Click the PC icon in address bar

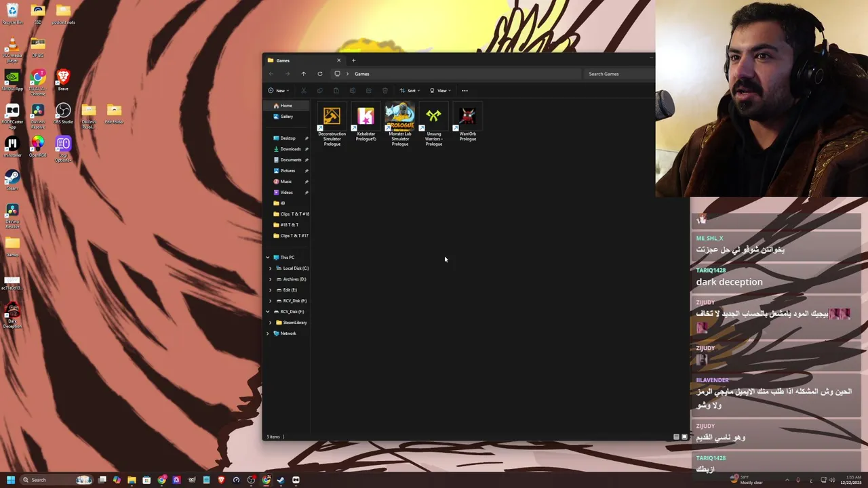pyautogui.click(x=337, y=74)
